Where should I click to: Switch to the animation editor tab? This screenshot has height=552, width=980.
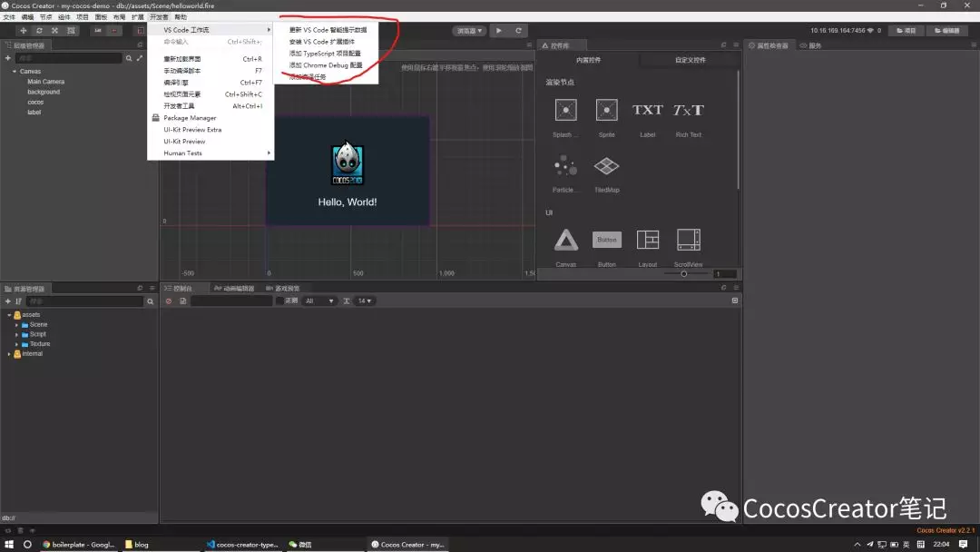tap(234, 288)
